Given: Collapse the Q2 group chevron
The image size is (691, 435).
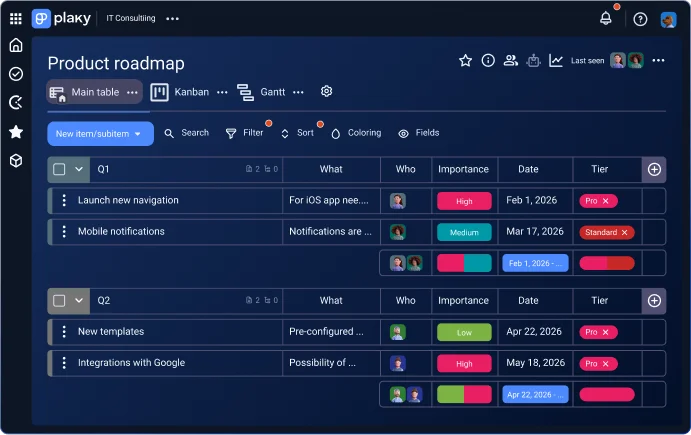Looking at the screenshot, I should (79, 301).
